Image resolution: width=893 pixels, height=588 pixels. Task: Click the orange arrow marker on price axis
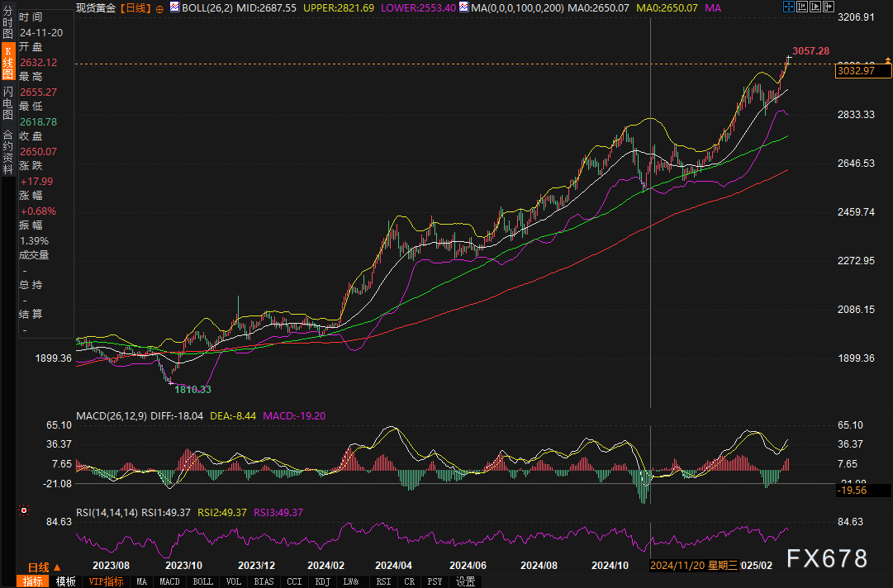pyautogui.click(x=887, y=59)
